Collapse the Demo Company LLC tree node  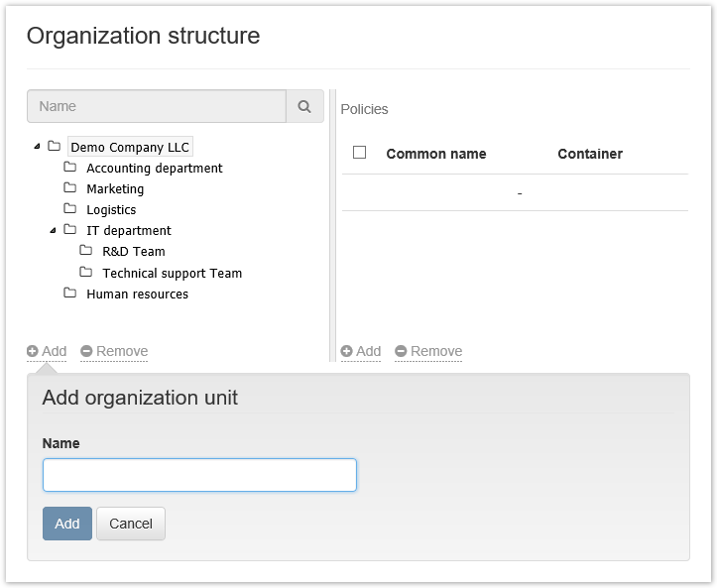pos(37,147)
